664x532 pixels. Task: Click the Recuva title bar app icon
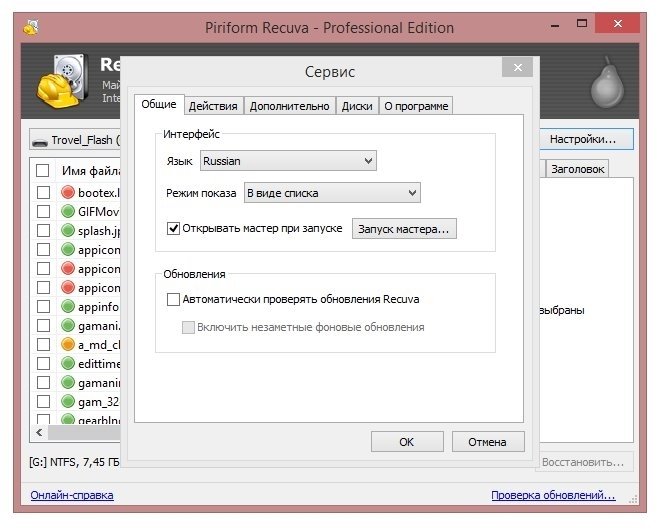30,27
